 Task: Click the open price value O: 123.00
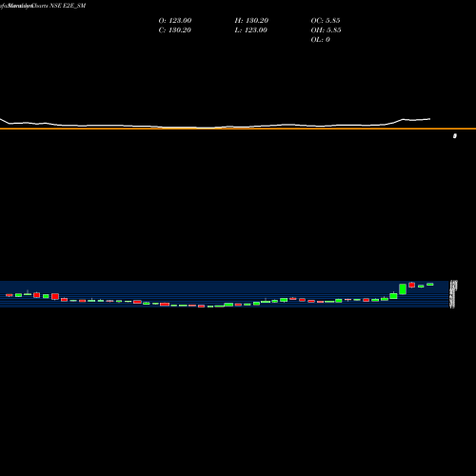[x=175, y=21]
